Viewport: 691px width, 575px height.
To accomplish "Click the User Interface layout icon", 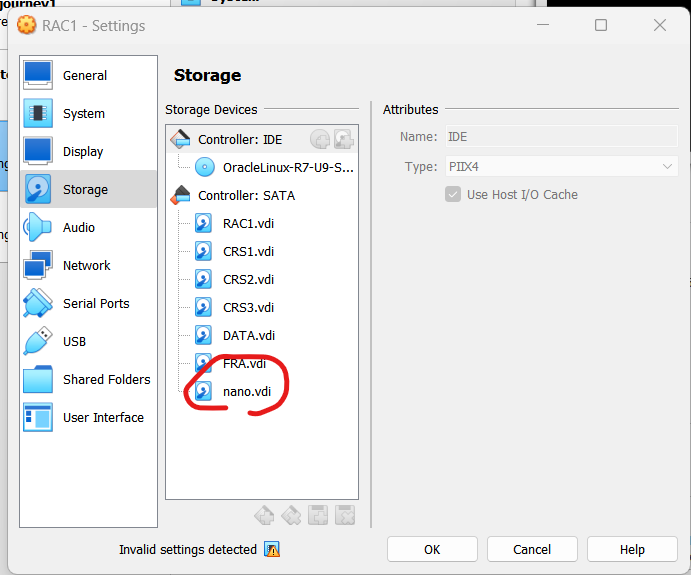I will [38, 417].
